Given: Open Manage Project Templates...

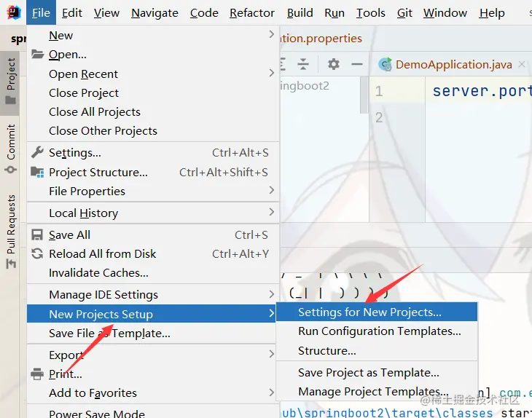Looking at the screenshot, I should [x=377, y=392].
